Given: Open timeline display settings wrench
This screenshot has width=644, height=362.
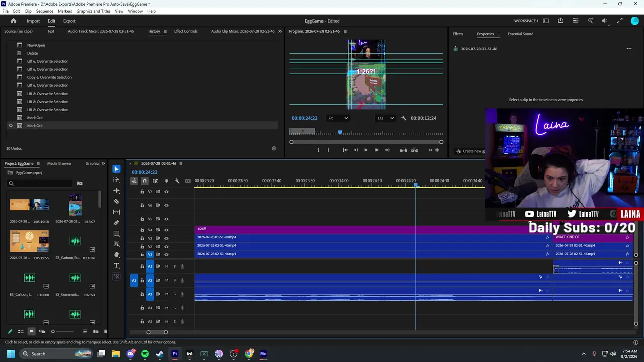Looking at the screenshot, I should click(177, 181).
